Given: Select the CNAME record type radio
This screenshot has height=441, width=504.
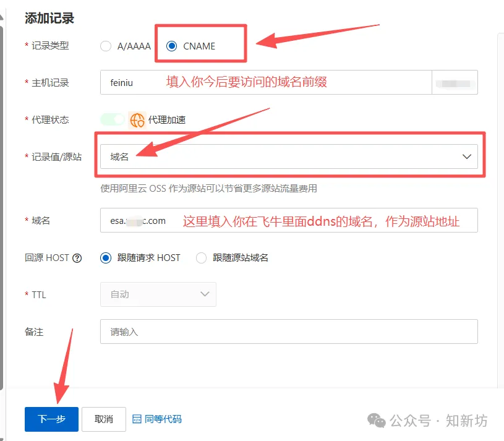Looking at the screenshot, I should tap(171, 46).
